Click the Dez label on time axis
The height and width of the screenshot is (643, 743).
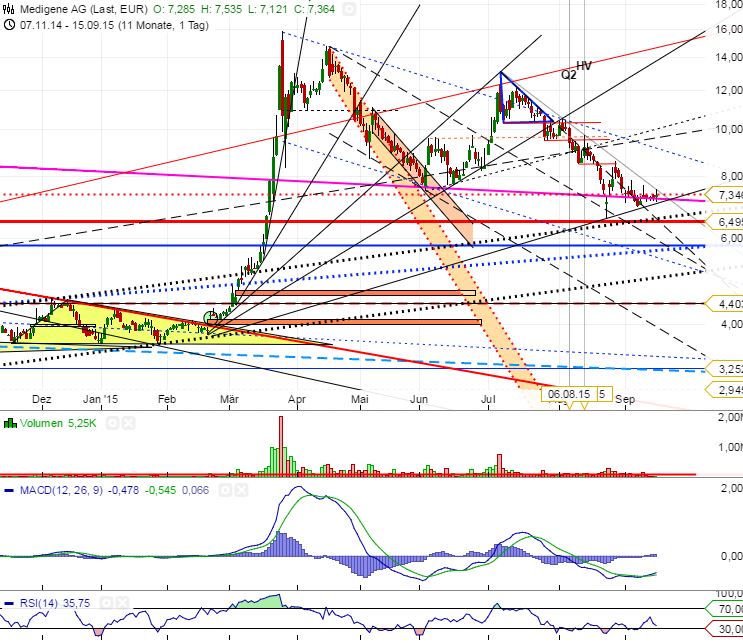point(42,399)
